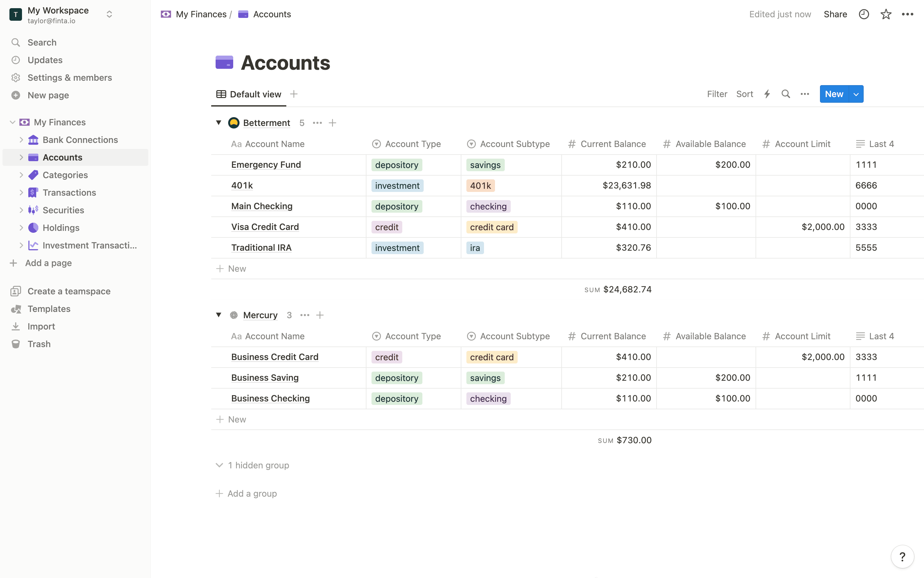View page history using the clock icon
924x578 pixels.
click(864, 14)
